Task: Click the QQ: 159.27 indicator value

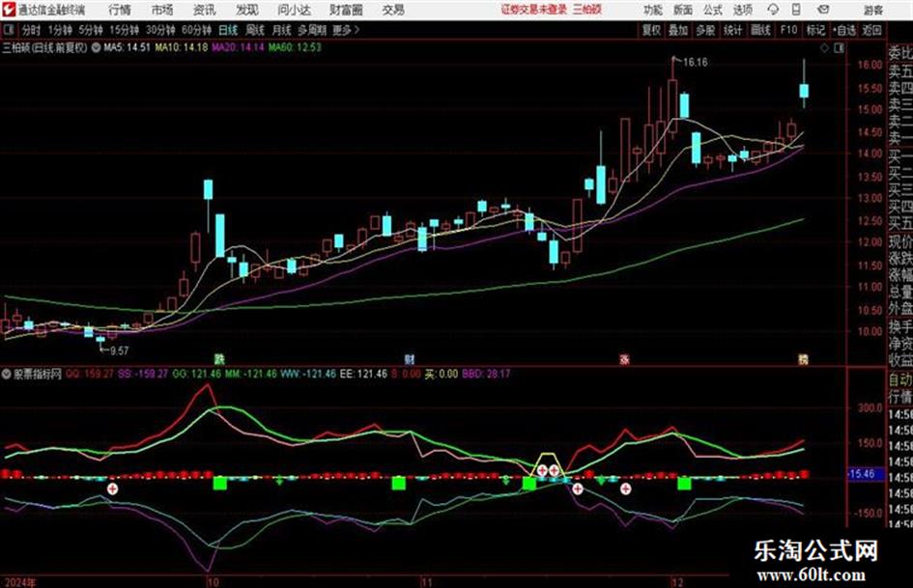Action: 90,374
